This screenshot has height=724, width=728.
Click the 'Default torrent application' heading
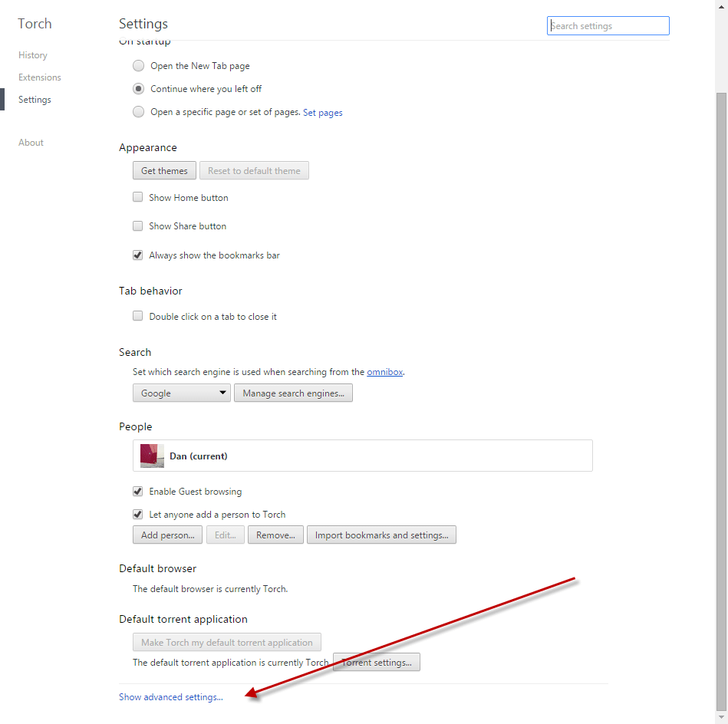[x=183, y=620]
